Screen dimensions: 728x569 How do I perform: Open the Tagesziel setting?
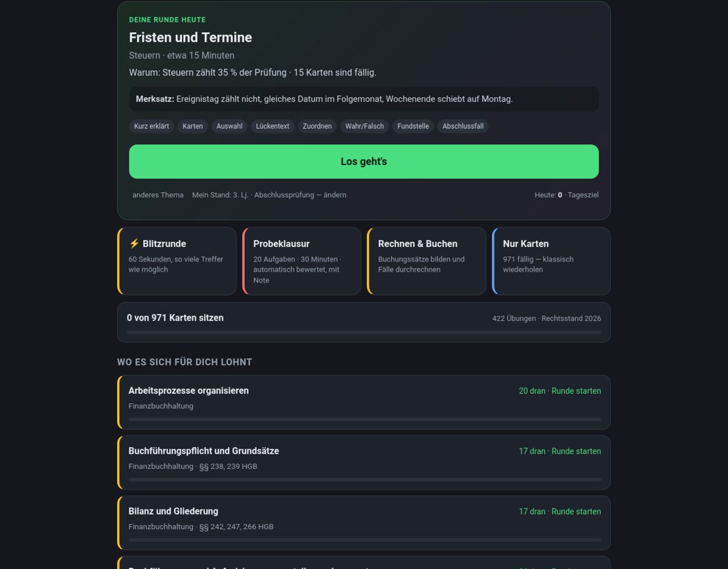(582, 195)
